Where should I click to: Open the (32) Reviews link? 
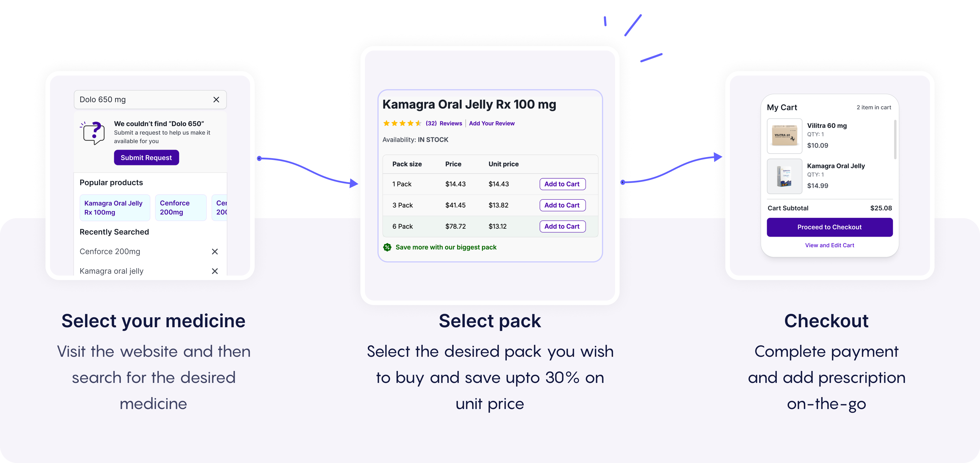click(444, 123)
